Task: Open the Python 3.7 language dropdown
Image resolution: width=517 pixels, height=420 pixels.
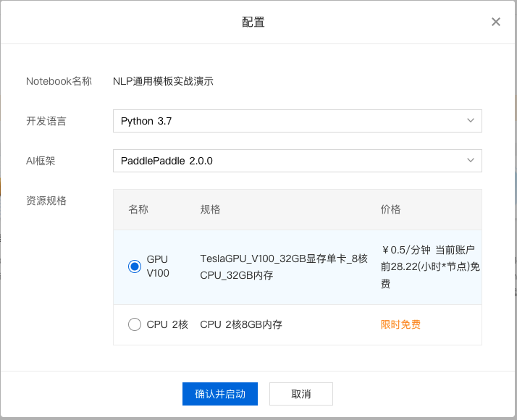Action: click(x=298, y=121)
